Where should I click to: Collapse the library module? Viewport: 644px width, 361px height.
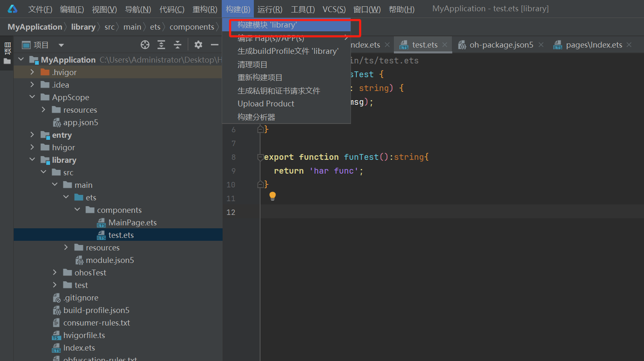pyautogui.click(x=32, y=160)
